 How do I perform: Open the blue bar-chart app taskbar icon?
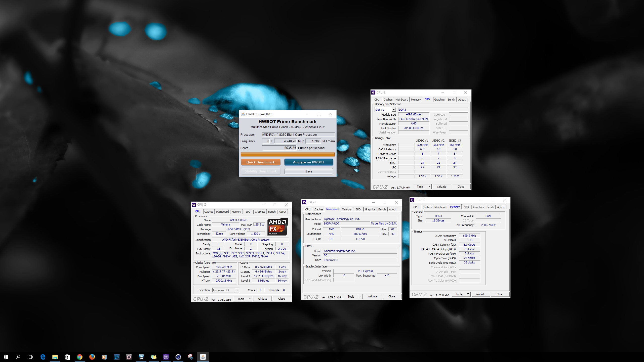[x=141, y=357]
